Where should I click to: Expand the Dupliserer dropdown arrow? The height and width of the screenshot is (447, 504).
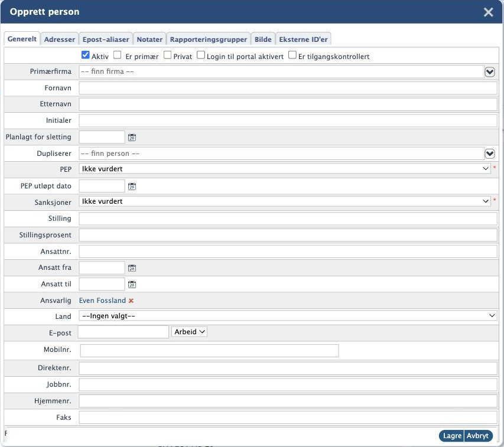(x=490, y=154)
